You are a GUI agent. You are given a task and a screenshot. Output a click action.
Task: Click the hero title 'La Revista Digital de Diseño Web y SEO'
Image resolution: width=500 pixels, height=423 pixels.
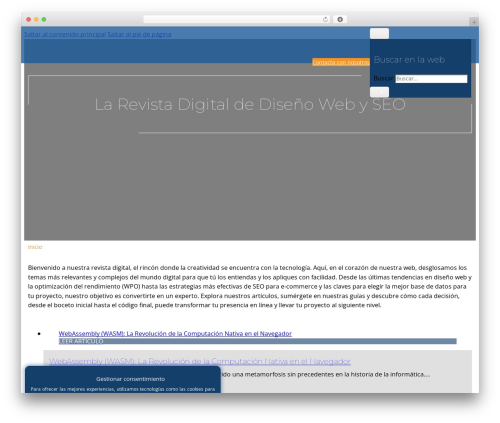pyautogui.click(x=250, y=104)
